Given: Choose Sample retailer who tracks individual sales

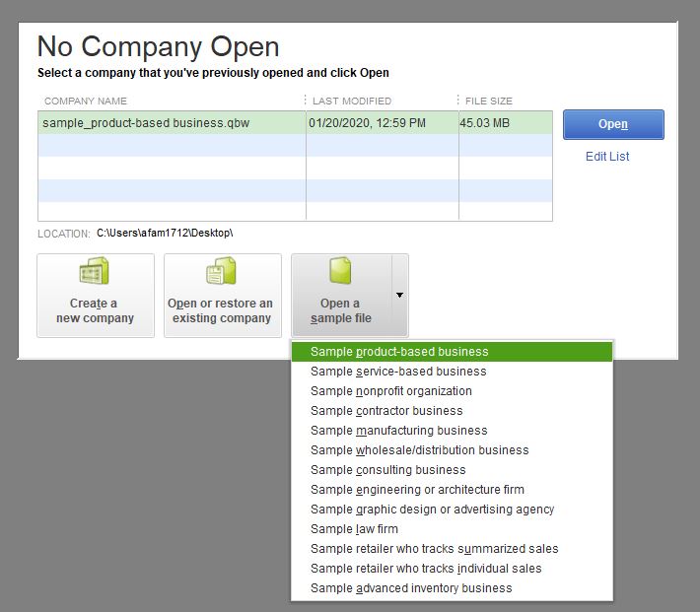Looking at the screenshot, I should tap(452, 569).
